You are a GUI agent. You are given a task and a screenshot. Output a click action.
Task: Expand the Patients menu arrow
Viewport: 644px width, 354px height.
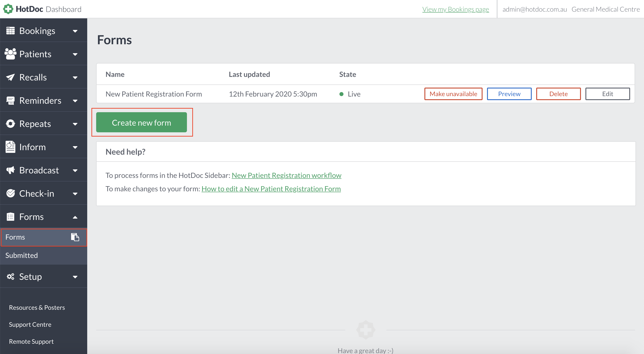tap(75, 55)
